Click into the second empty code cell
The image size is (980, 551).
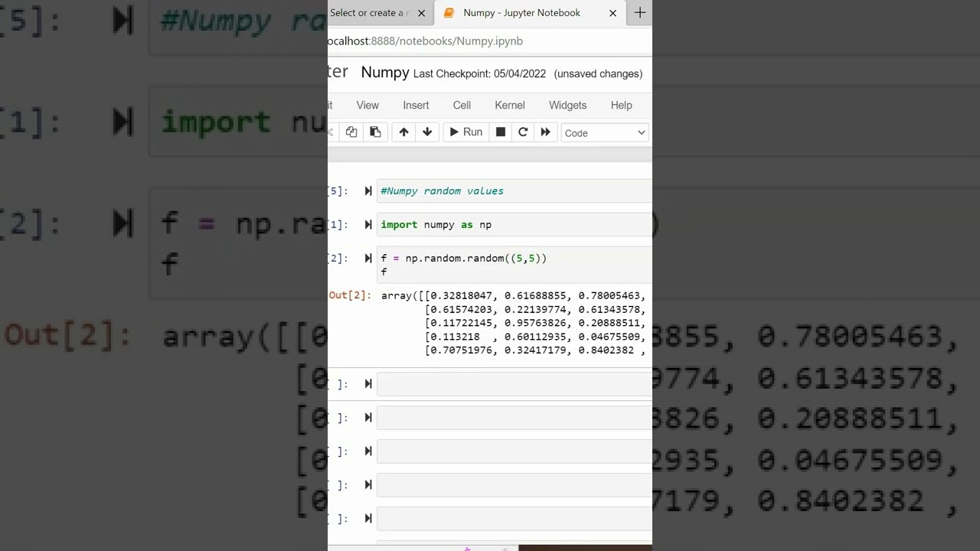point(514,418)
